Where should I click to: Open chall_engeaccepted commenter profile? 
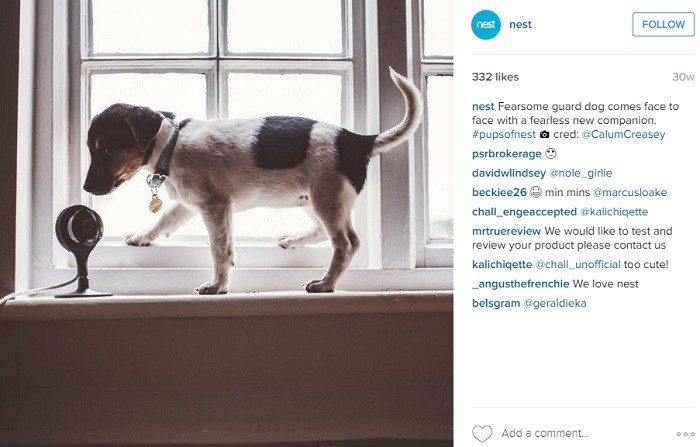pyautogui.click(x=524, y=212)
